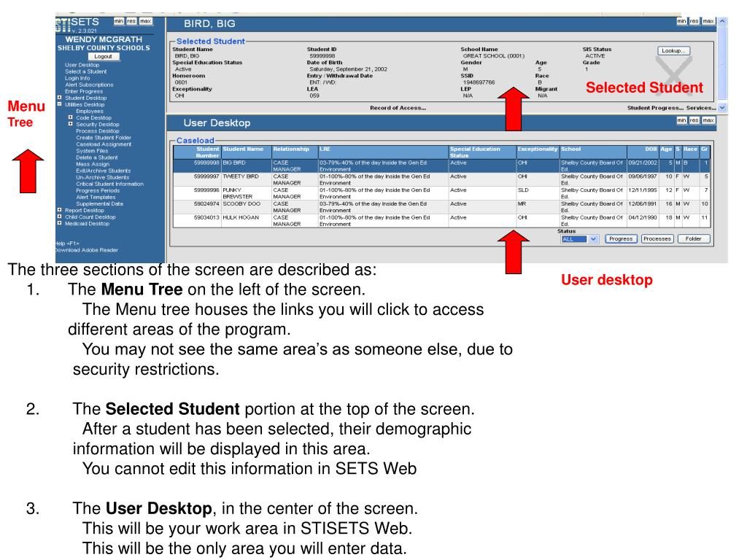Select the SCOOBY DOO caseload row
The image size is (747, 560).
tap(441, 207)
